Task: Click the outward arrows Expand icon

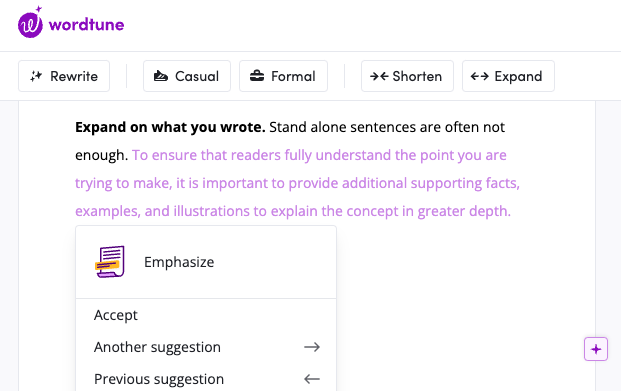Action: click(479, 76)
